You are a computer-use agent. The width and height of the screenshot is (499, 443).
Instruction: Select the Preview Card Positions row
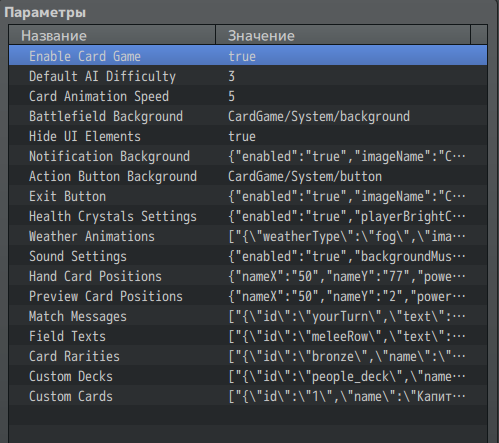248,295
